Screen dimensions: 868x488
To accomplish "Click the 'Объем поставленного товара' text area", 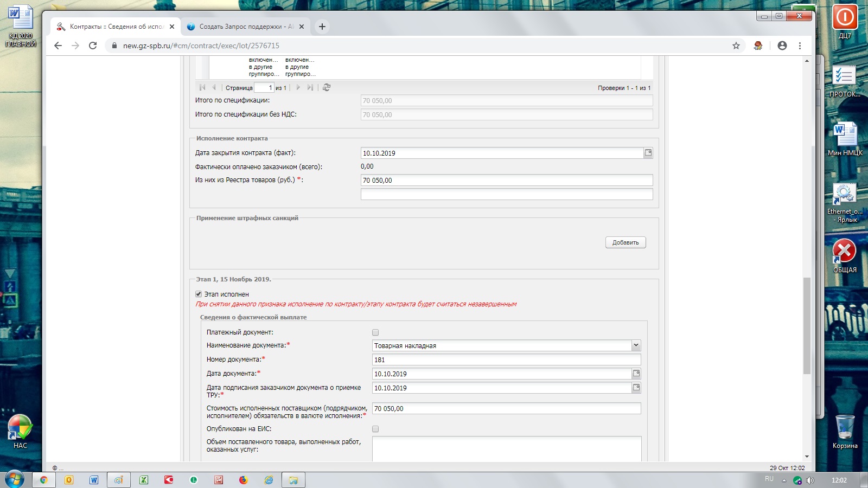I will pos(507,449).
